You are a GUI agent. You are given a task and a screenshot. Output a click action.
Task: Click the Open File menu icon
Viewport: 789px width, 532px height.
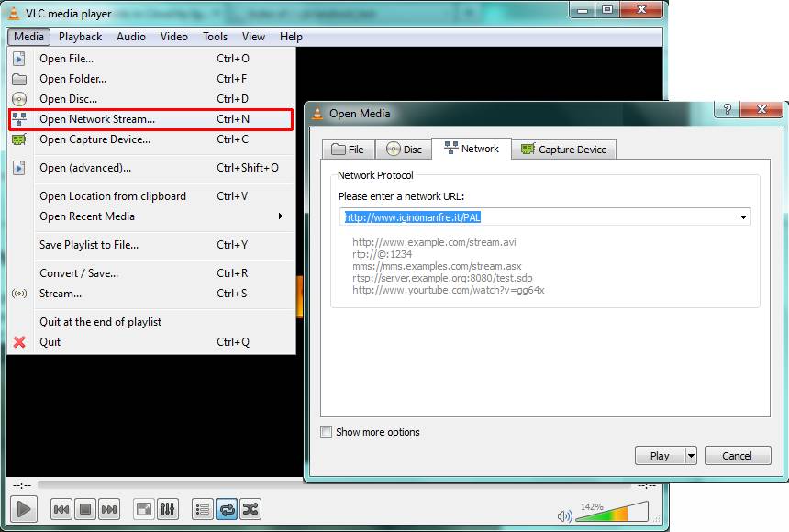pos(19,59)
